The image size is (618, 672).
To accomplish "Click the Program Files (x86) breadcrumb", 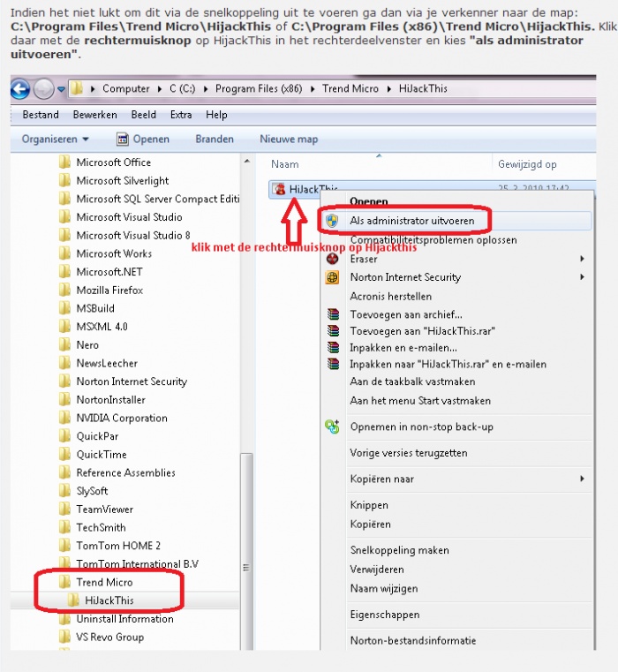I will click(x=259, y=88).
